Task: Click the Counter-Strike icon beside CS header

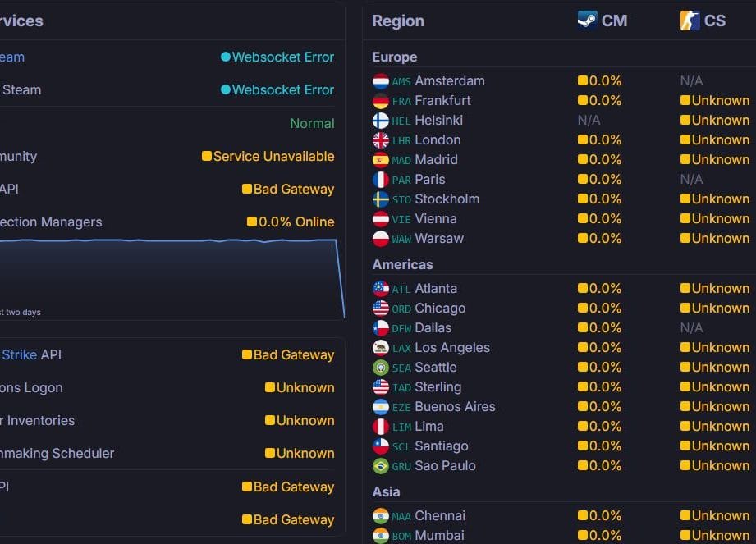Action: point(690,21)
